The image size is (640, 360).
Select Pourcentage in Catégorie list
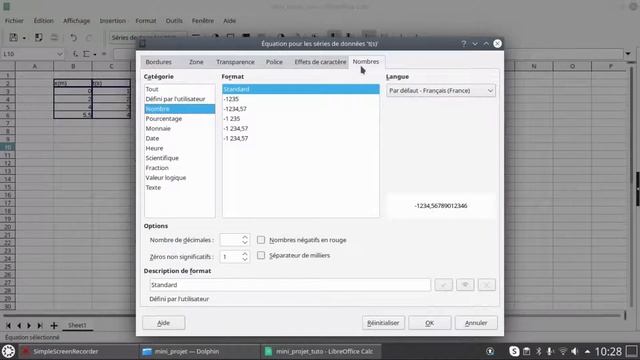[180, 119]
